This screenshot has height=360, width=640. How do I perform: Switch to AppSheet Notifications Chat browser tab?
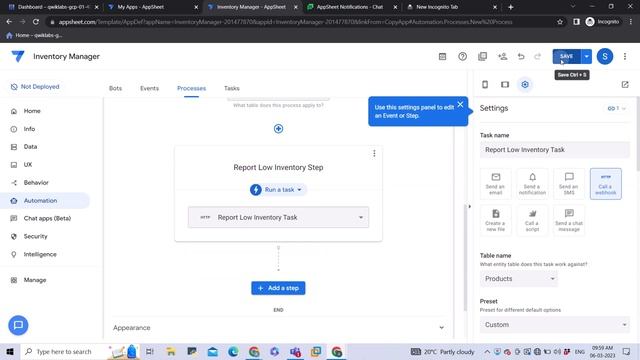coord(351,7)
